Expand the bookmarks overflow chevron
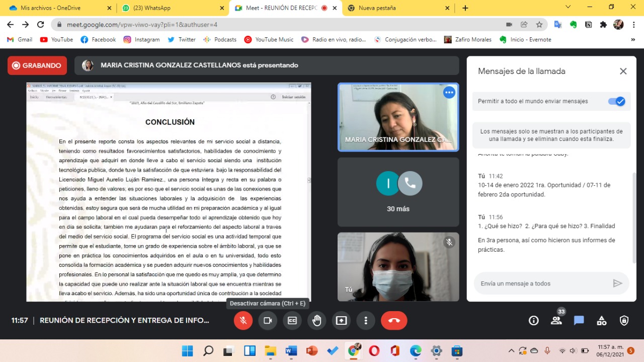The height and width of the screenshot is (362, 644). pyautogui.click(x=633, y=39)
